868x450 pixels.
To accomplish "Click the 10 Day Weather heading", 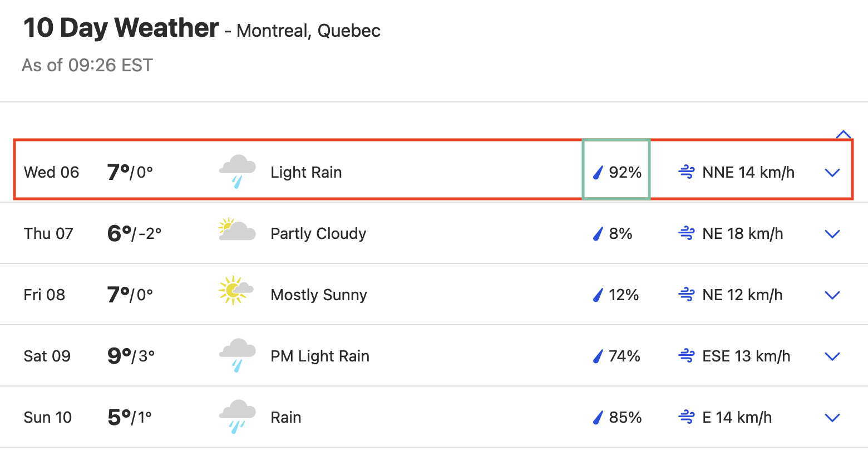I will 121,28.
